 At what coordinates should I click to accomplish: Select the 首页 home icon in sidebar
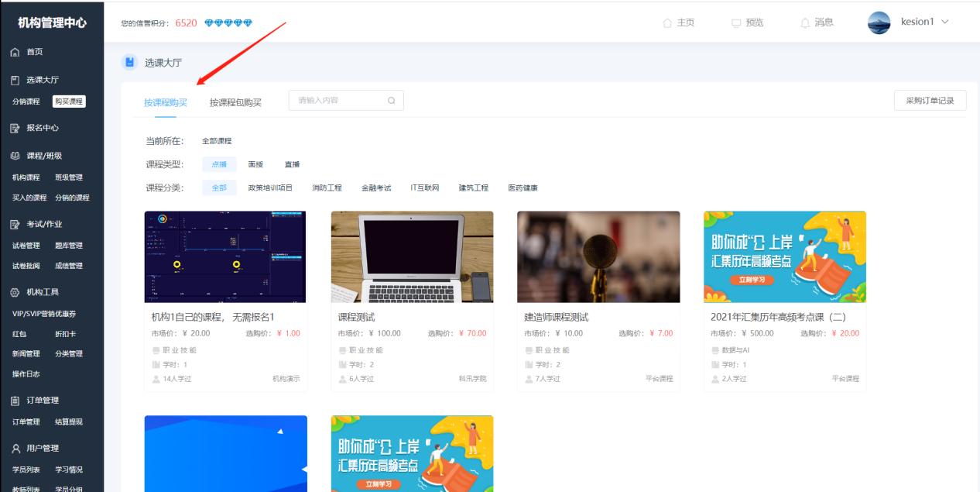pos(14,52)
